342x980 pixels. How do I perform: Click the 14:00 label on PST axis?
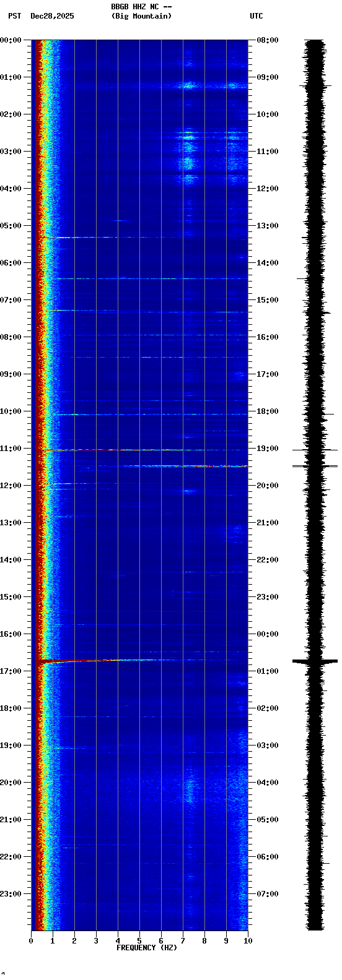(11, 560)
